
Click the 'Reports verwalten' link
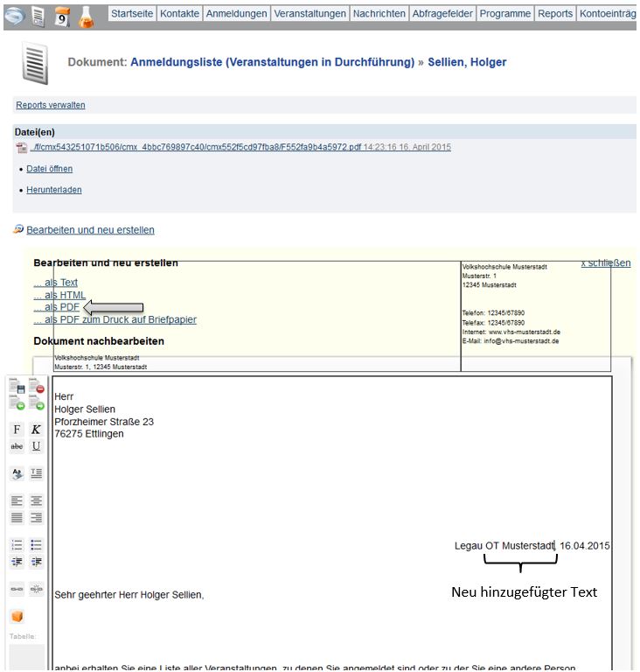point(51,105)
